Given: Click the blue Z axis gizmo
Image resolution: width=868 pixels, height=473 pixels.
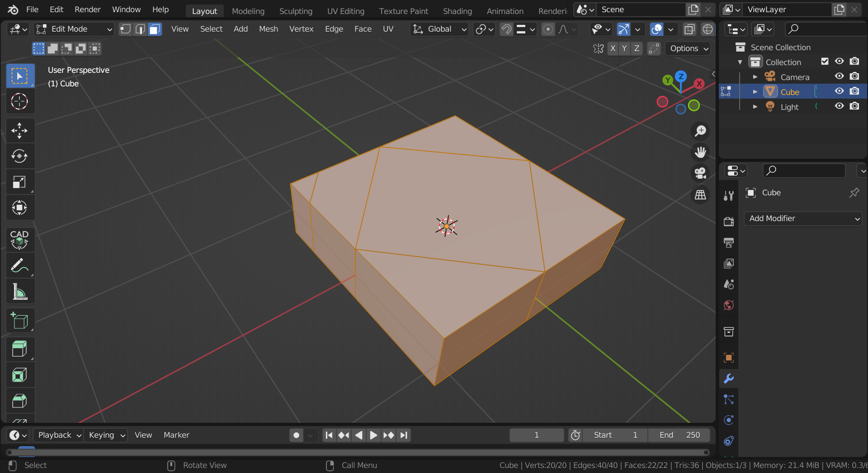Looking at the screenshot, I should click(x=681, y=76).
